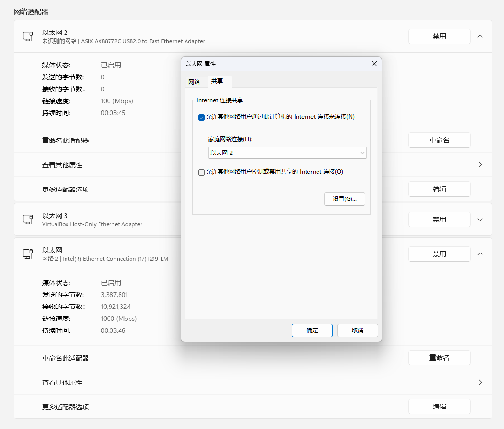
Task: Click the 以太网 2 adapter icon
Action: point(27,36)
